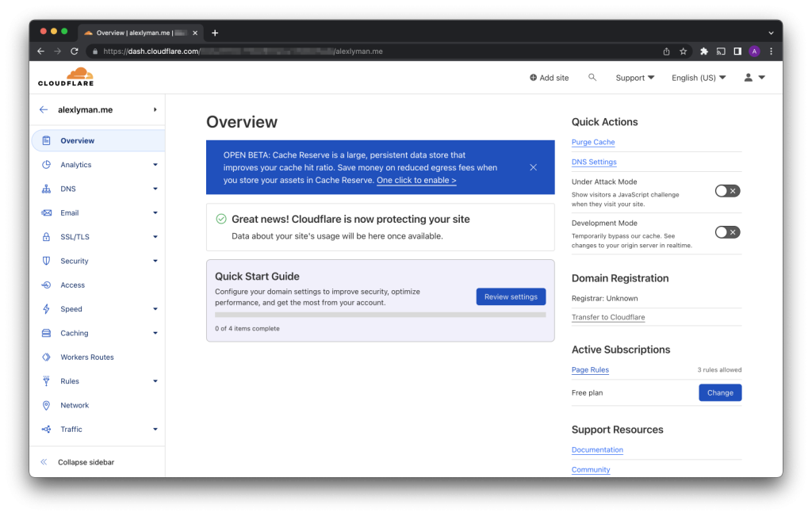Click the Security shield icon in sidebar
This screenshot has height=516, width=812.
46,261
